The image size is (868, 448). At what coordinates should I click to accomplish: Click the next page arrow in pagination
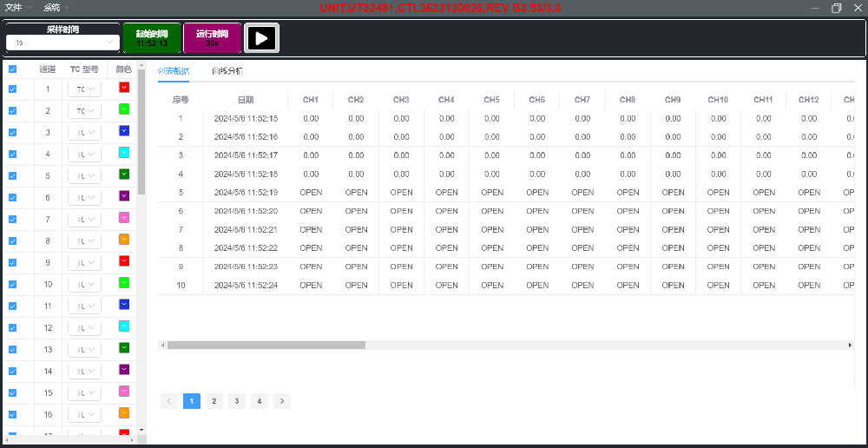tap(282, 401)
